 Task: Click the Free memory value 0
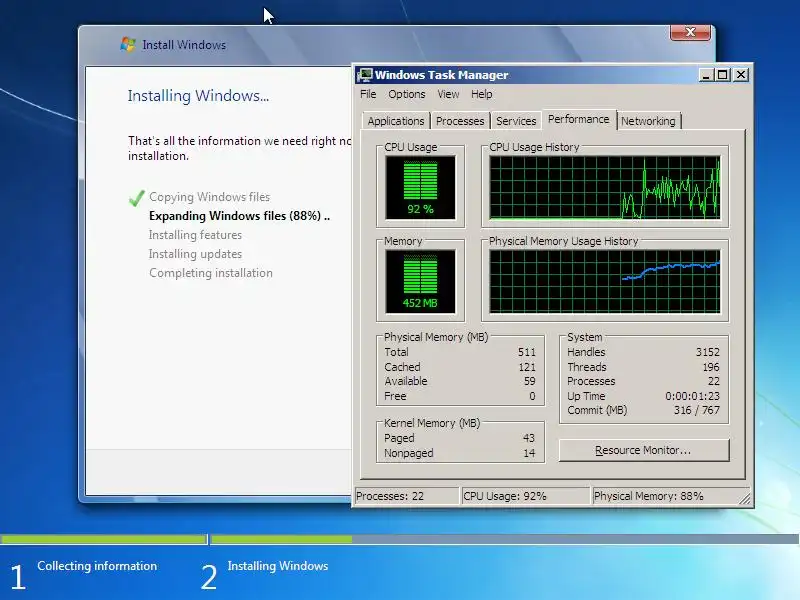point(532,396)
